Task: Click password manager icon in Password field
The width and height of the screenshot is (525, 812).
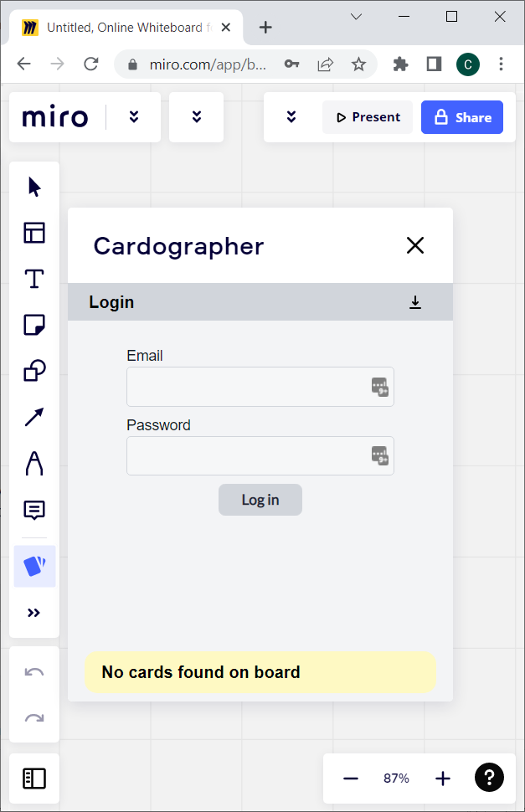Action: pyautogui.click(x=380, y=455)
